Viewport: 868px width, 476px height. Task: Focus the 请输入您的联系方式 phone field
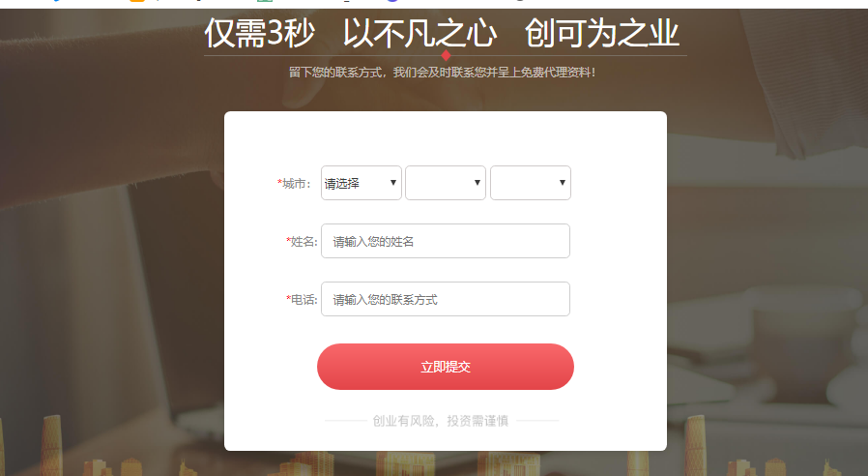[446, 299]
